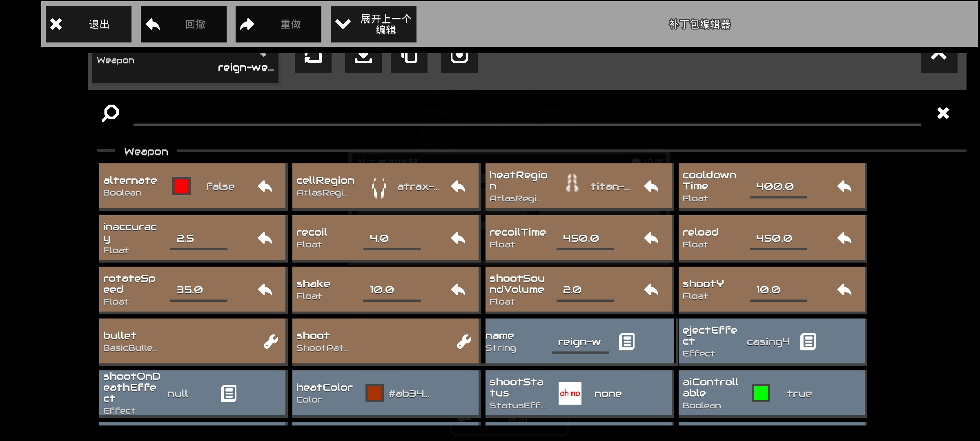Toggle the alternate boolean red box
The height and width of the screenshot is (441, 980).
(181, 186)
